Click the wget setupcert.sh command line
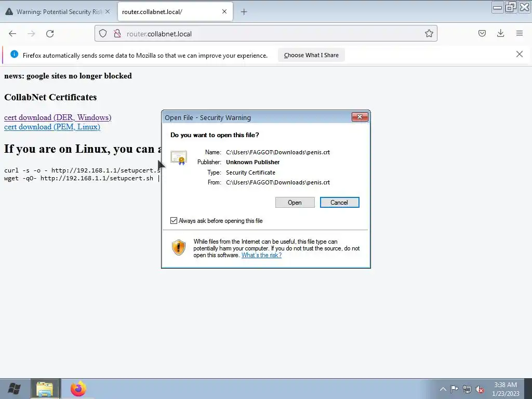 [82, 178]
